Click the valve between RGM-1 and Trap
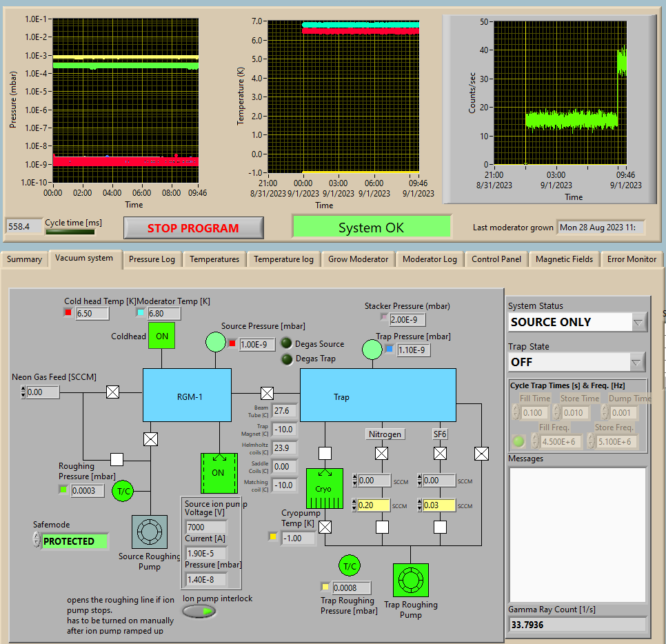Viewport: 666px width, 644px height. [267, 394]
